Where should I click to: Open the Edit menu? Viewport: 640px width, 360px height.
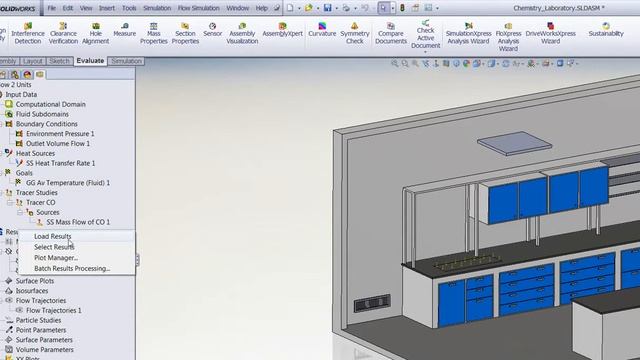(x=68, y=8)
